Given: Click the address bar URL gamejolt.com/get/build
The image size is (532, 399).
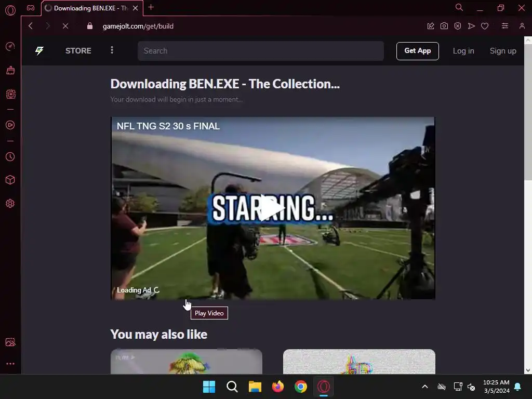Looking at the screenshot, I should coord(138,26).
